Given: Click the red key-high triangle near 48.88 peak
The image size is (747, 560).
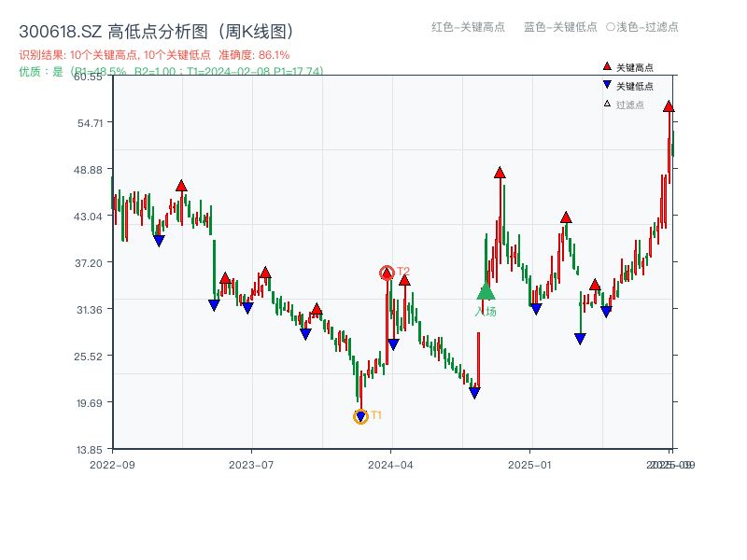Looking at the screenshot, I should click(499, 173).
